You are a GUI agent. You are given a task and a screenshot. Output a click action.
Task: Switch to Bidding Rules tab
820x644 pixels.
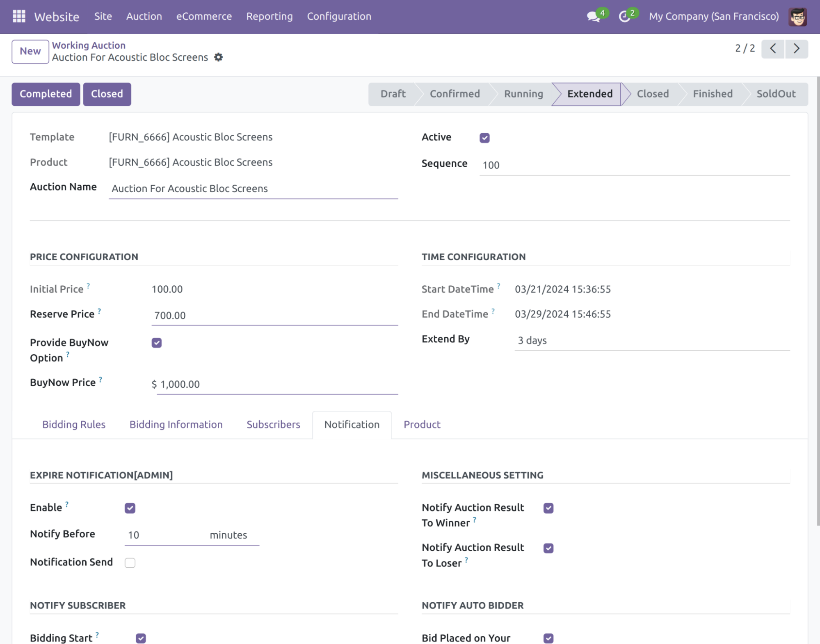tap(74, 425)
